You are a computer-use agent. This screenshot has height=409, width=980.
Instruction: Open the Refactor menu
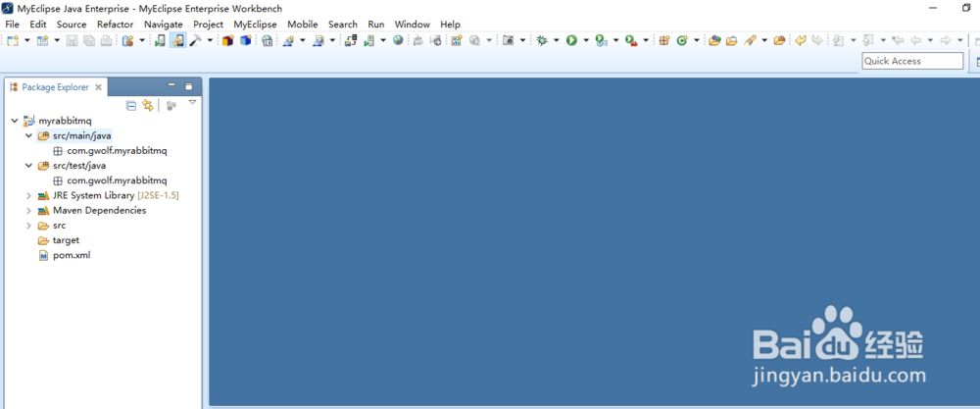(x=115, y=25)
